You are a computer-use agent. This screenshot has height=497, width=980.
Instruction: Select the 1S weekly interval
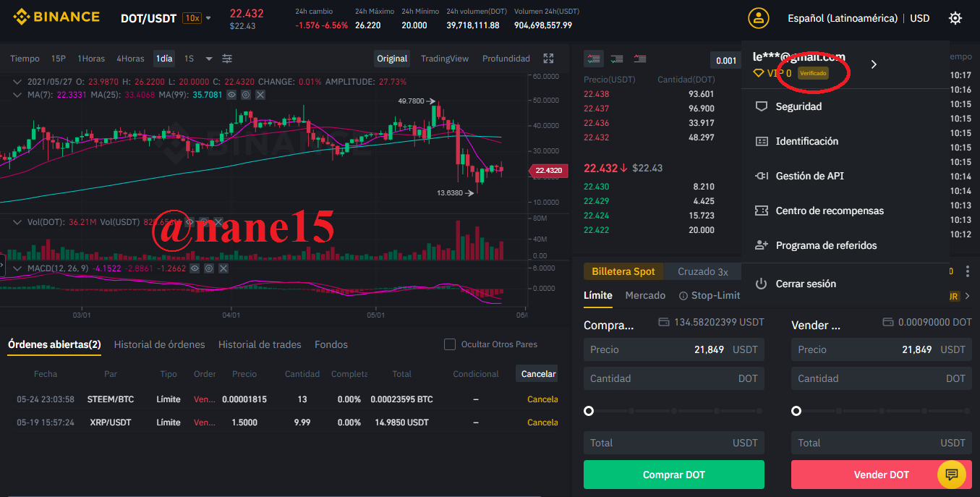[x=189, y=59]
